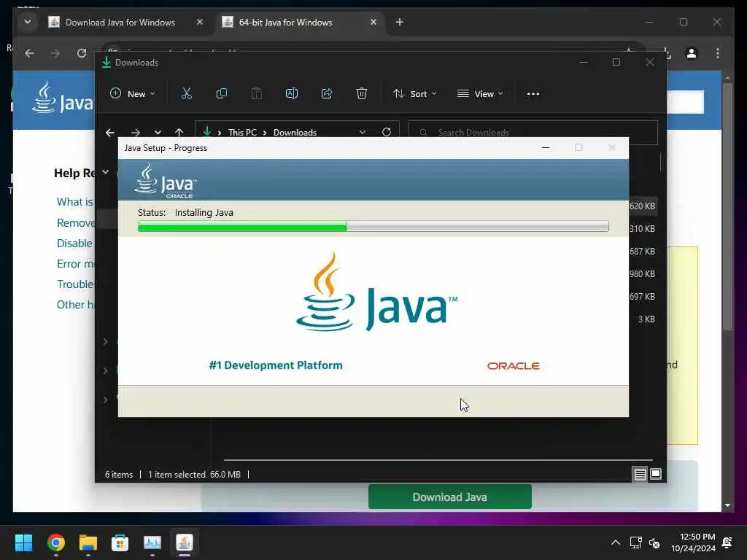Viewport: 747px width, 560px height.
Task: Open the View dropdown in Downloads
Action: click(480, 94)
